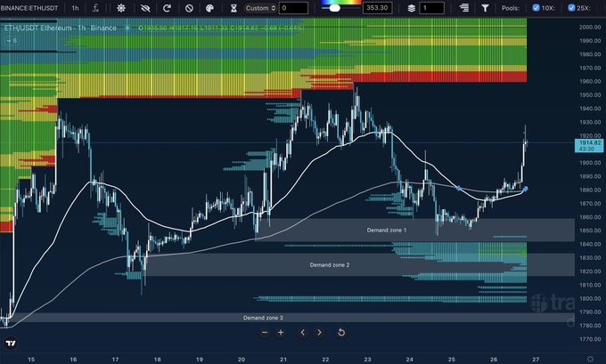Open the BINANCE:ETHUSDT symbol search
606x364 pixels.
pos(29,8)
